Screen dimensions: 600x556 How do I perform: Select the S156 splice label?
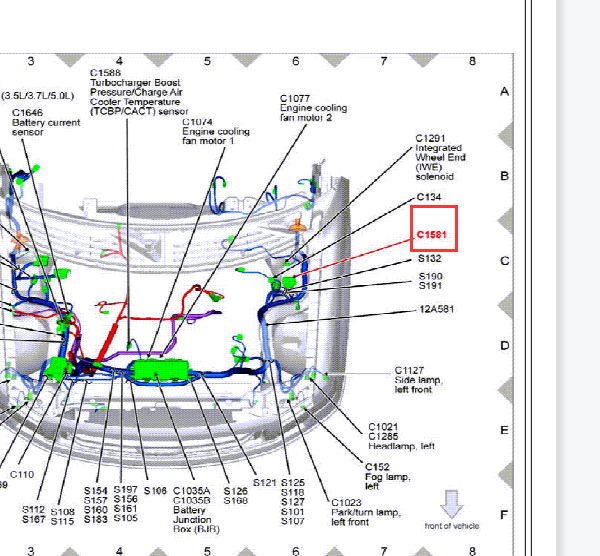coord(126,499)
